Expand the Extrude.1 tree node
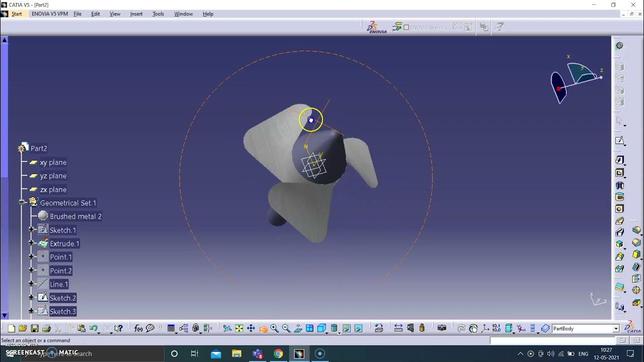Image resolution: width=644 pixels, height=362 pixels. (31, 243)
